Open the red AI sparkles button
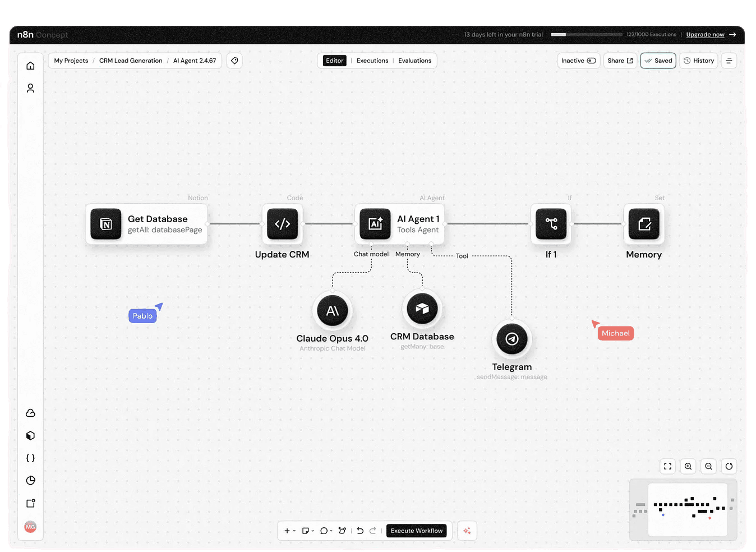The width and height of the screenshot is (756, 552). 467,531
